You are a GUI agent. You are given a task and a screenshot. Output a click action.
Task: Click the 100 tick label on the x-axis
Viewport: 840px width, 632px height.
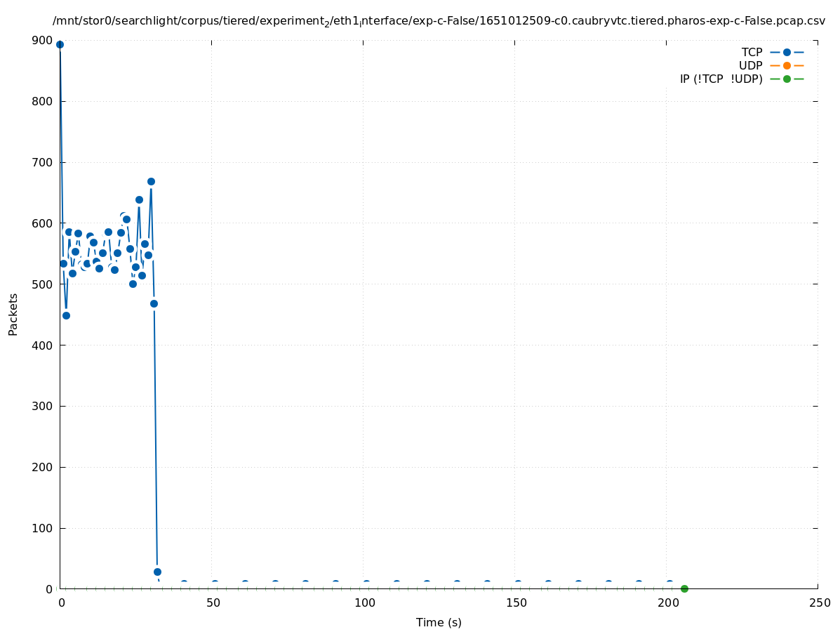[x=364, y=603]
